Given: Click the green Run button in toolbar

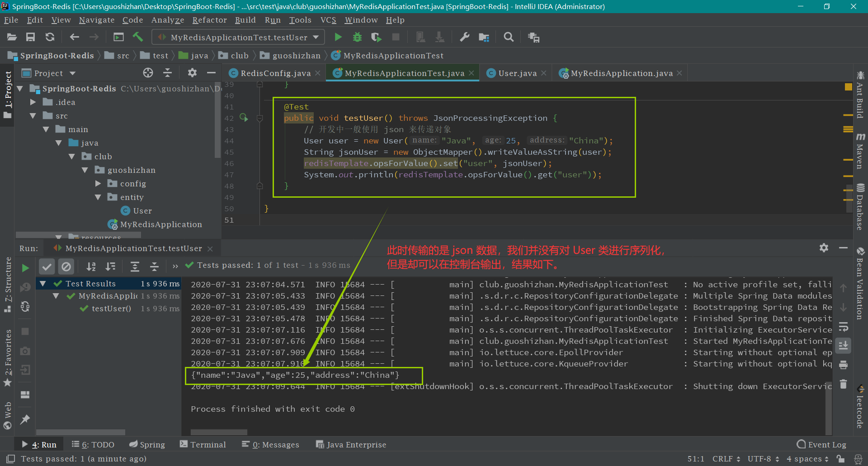Looking at the screenshot, I should point(338,37).
